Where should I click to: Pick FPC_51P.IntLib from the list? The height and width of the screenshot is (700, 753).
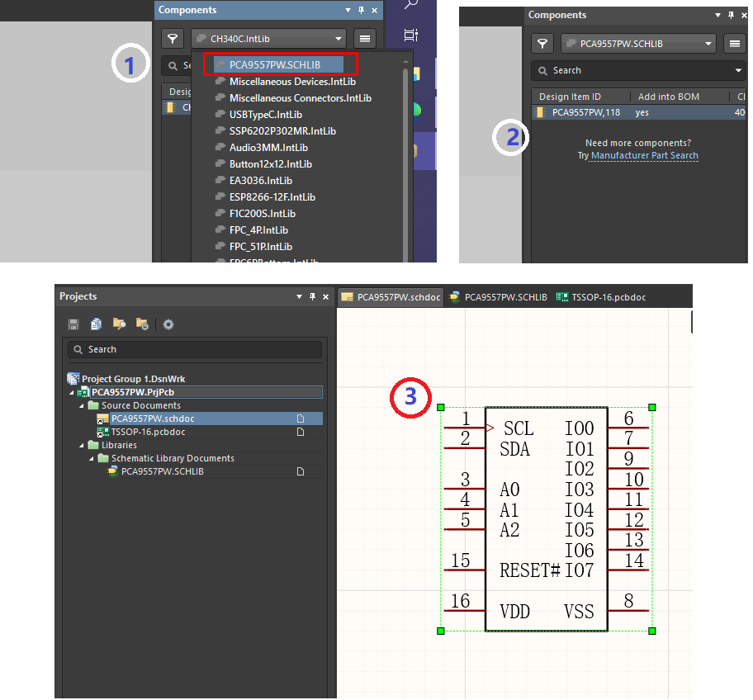tap(260, 247)
